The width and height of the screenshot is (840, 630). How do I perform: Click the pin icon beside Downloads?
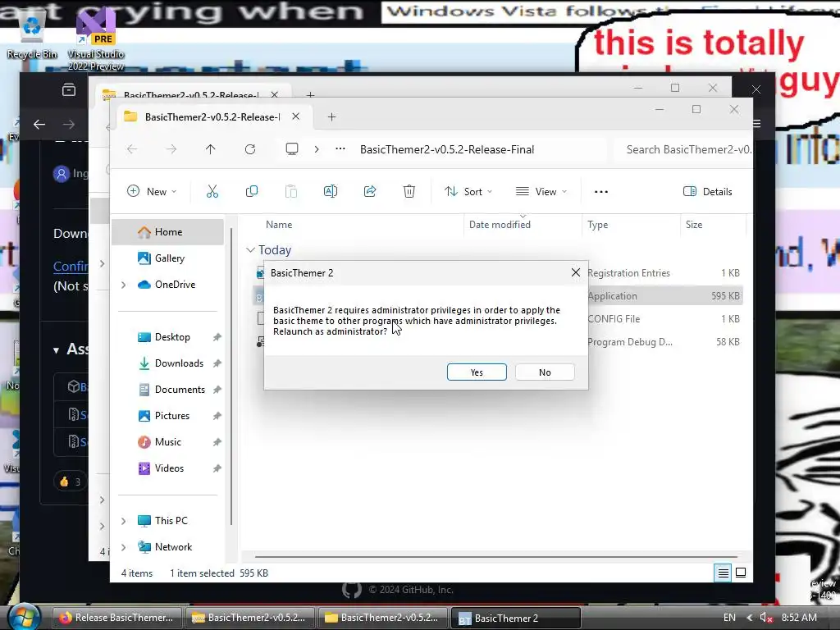coord(217,363)
